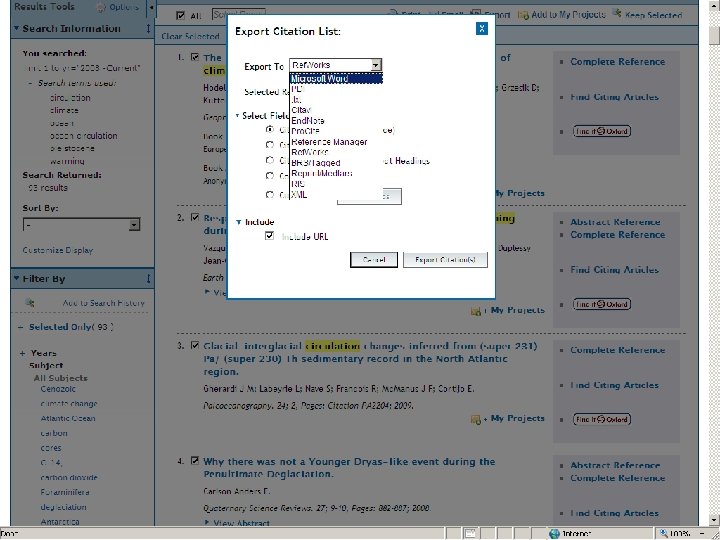Viewport: 720px width, 540px height.
Task: Click the status bar compatibility icon
Action: coord(471,534)
